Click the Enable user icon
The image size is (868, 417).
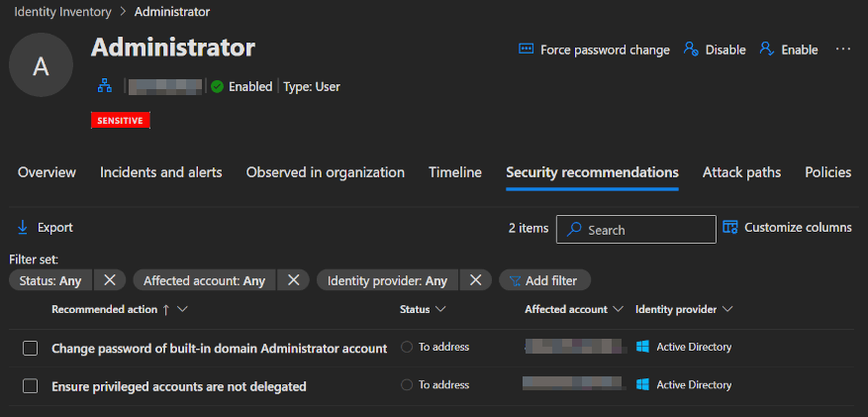[766, 50]
